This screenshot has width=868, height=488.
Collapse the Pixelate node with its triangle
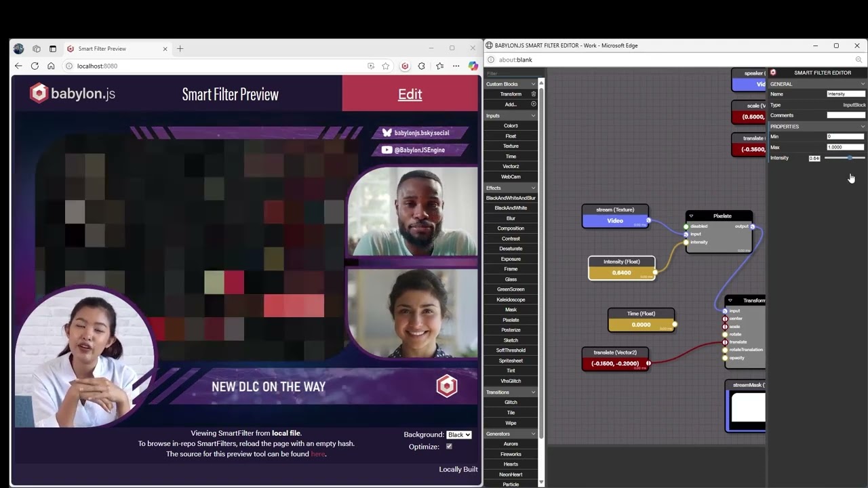691,216
